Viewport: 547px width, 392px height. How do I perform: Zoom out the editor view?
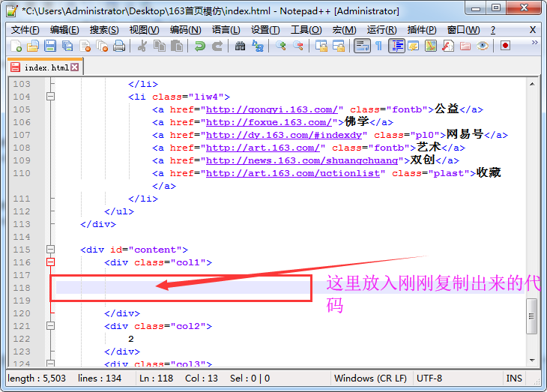(298, 46)
